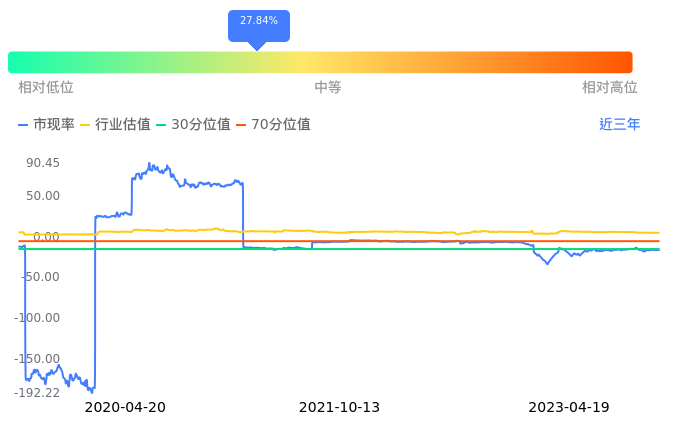The image size is (686, 442).
Task: Click the 2020-04-20 date axis label
Action: 125,408
